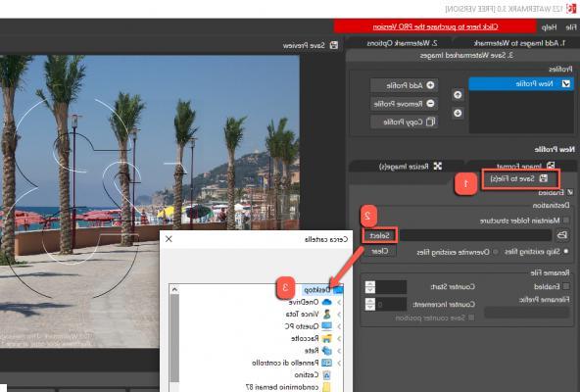This screenshot has width=580, height=392.
Task: Click the Counter Increment value field
Action: click(x=391, y=304)
